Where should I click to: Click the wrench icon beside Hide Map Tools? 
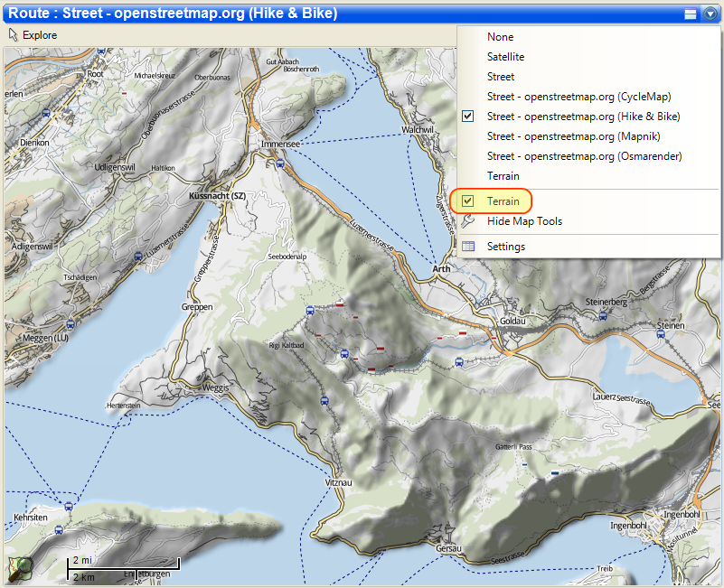(467, 221)
